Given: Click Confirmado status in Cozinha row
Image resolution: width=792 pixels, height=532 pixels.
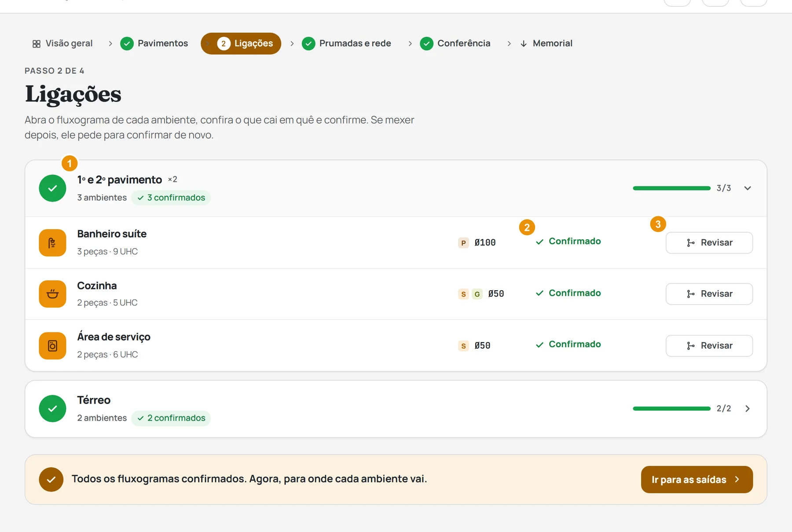Looking at the screenshot, I should pos(568,293).
